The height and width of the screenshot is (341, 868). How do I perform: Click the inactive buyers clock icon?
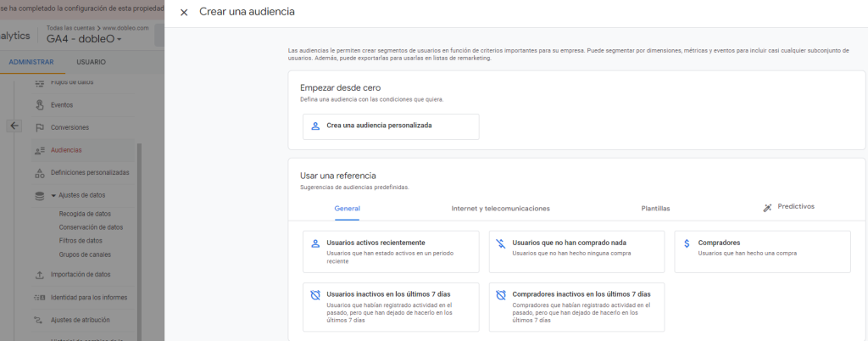[501, 294]
